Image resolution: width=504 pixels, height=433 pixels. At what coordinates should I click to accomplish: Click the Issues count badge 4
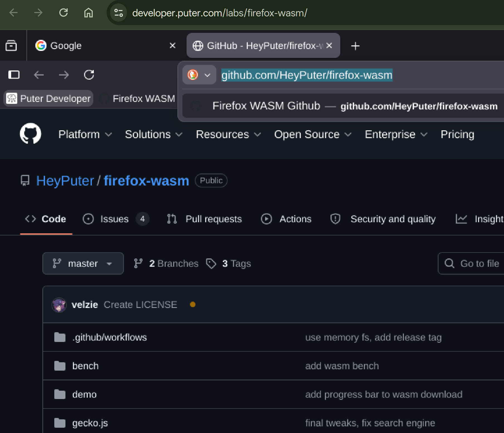pos(143,219)
